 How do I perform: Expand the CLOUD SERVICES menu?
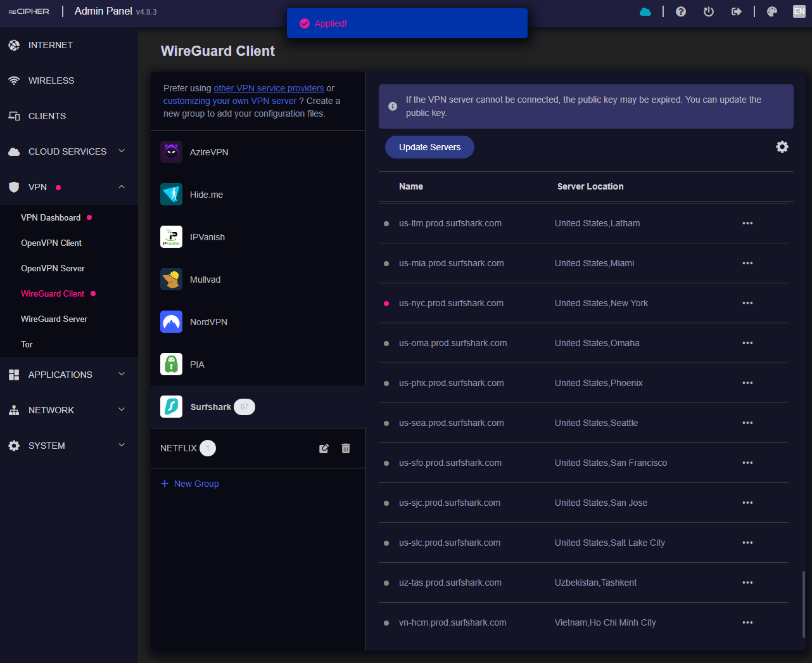click(x=68, y=151)
